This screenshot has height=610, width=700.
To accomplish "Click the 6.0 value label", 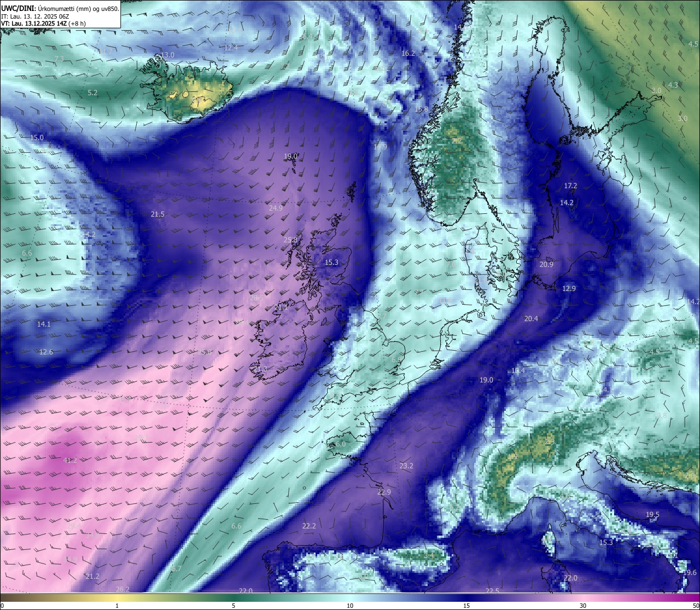I will (341, 444).
